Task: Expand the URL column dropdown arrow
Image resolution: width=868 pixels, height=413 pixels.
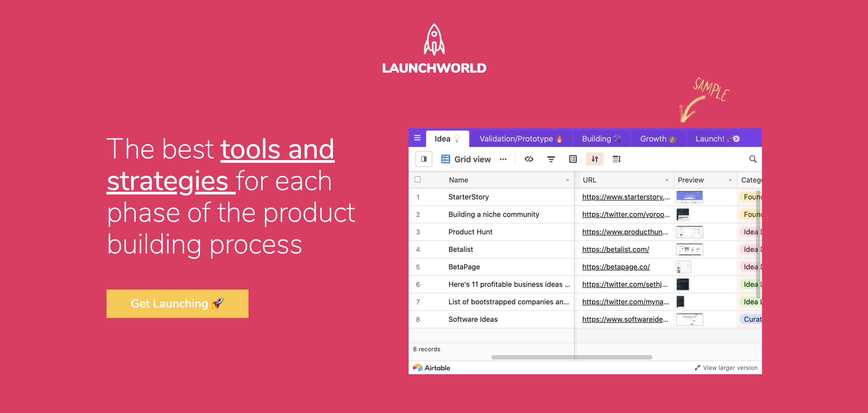Action: tap(667, 180)
